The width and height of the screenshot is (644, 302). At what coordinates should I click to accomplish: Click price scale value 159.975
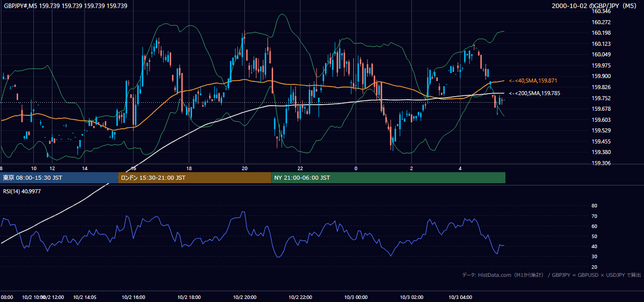pyautogui.click(x=601, y=65)
